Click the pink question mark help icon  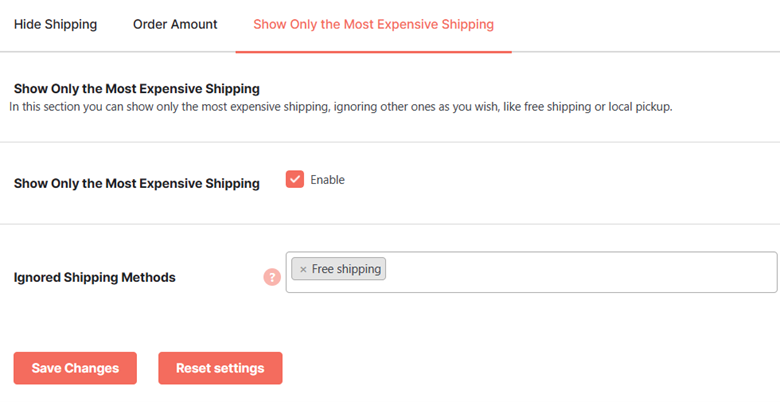click(x=272, y=277)
